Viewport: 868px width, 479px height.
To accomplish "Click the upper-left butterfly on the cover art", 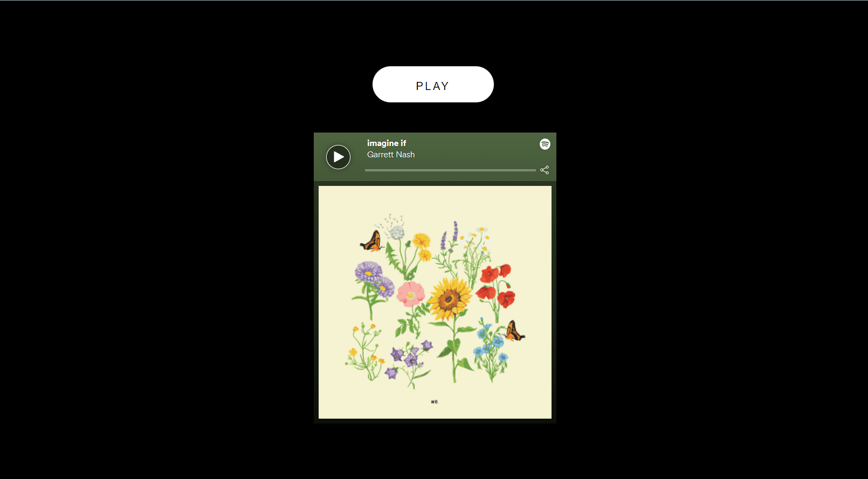I will 371,241.
